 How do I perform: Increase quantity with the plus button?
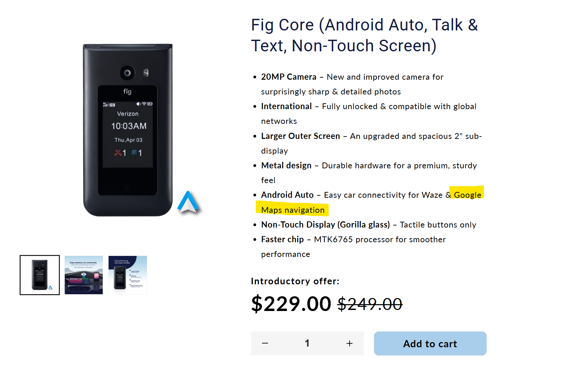349,343
